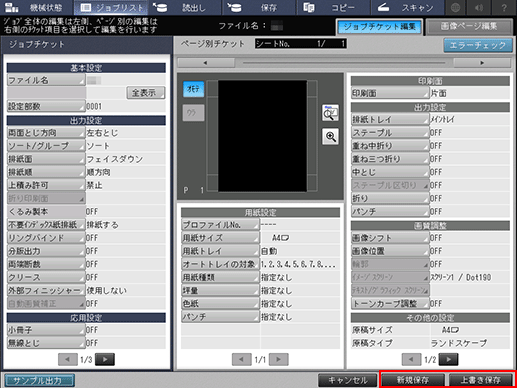The image size is (517, 388).
Task: Go to next paper settings page 1/1
Action: (279, 359)
